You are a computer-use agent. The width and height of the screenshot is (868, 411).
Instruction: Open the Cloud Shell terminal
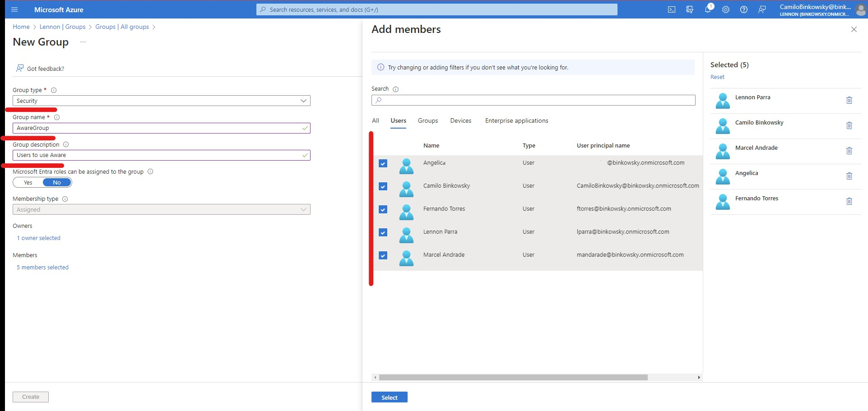click(x=672, y=9)
